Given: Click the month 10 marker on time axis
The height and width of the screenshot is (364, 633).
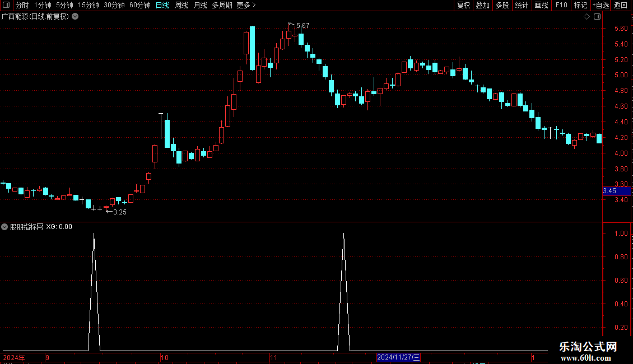Looking at the screenshot, I should [x=164, y=357].
